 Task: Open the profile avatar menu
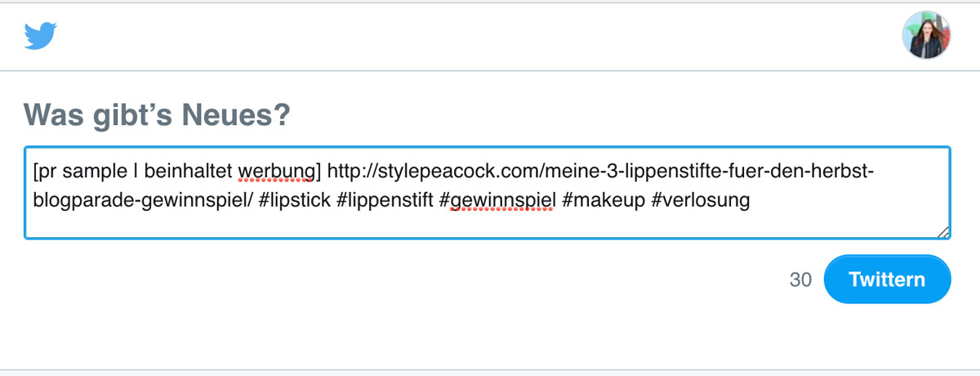[x=926, y=35]
